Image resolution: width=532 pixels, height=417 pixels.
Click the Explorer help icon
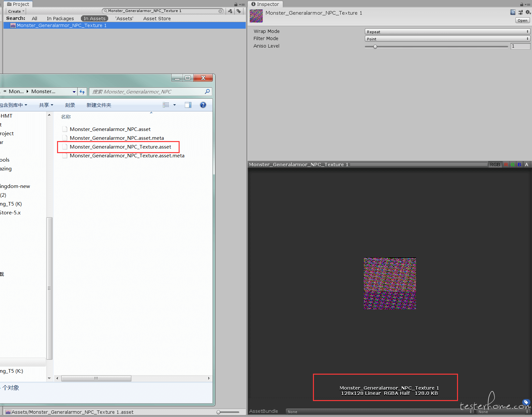point(203,105)
